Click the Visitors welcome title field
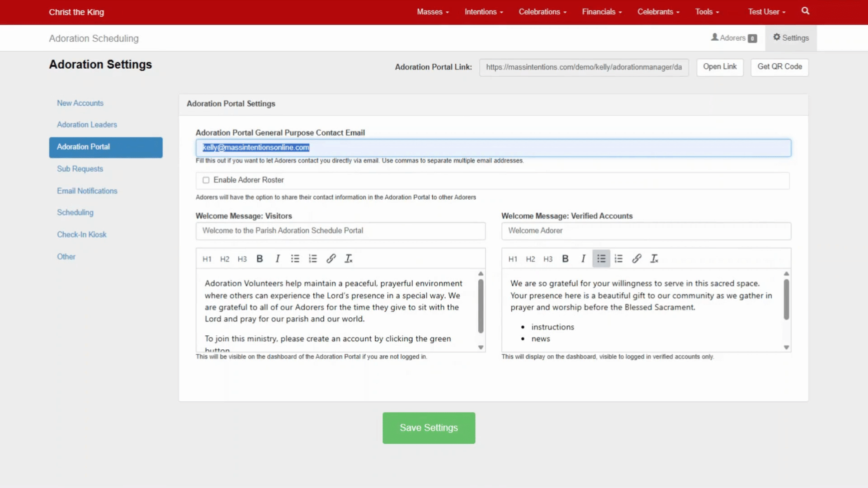Image resolution: width=868 pixels, height=488 pixels. tap(340, 231)
